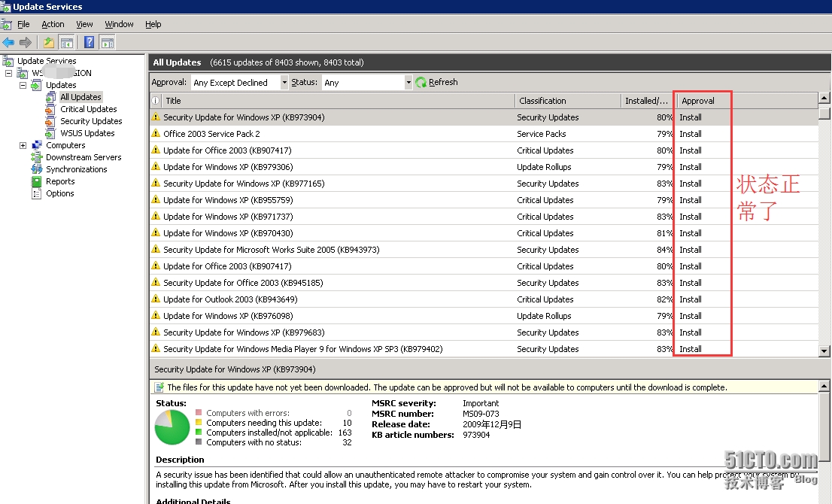This screenshot has height=504, width=832.
Task: Click warning icon beside Office 2003 Service Pack 2
Action: (x=156, y=133)
